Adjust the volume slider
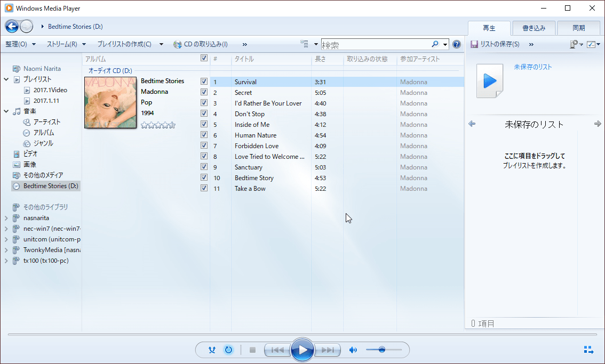 384,350
